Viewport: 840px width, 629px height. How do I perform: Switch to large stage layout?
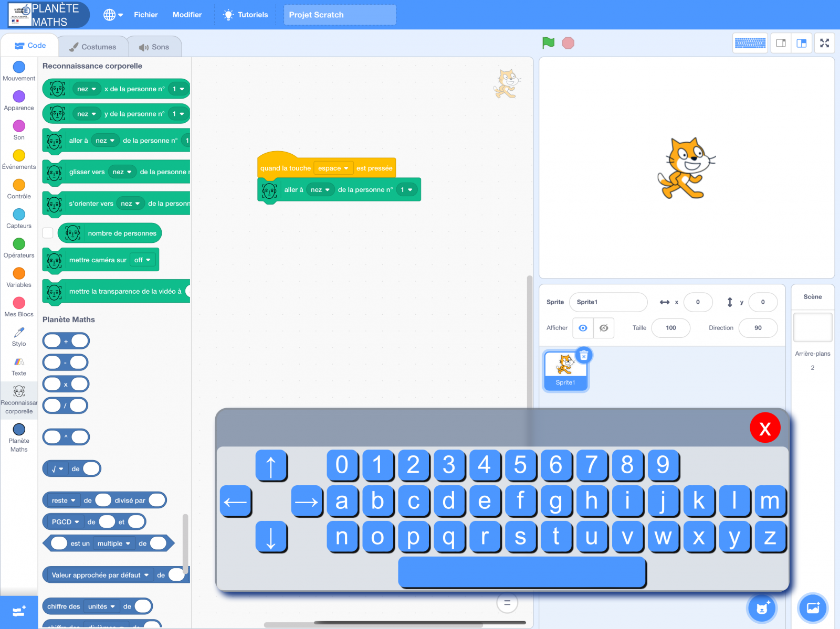(x=801, y=43)
